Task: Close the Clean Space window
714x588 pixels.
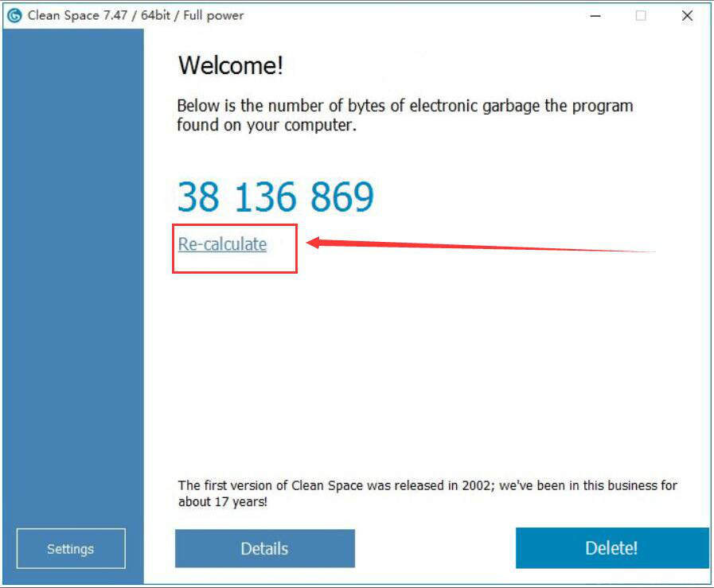Action: click(x=687, y=16)
